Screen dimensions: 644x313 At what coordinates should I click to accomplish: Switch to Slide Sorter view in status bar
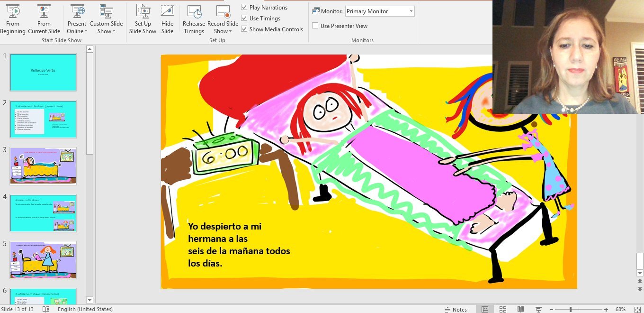[503, 309]
